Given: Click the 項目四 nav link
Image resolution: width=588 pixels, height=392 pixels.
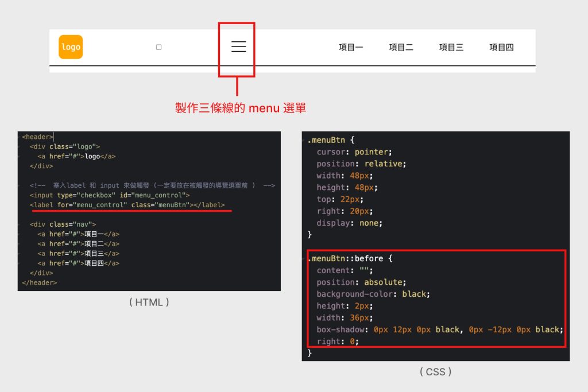Looking at the screenshot, I should [x=501, y=48].
